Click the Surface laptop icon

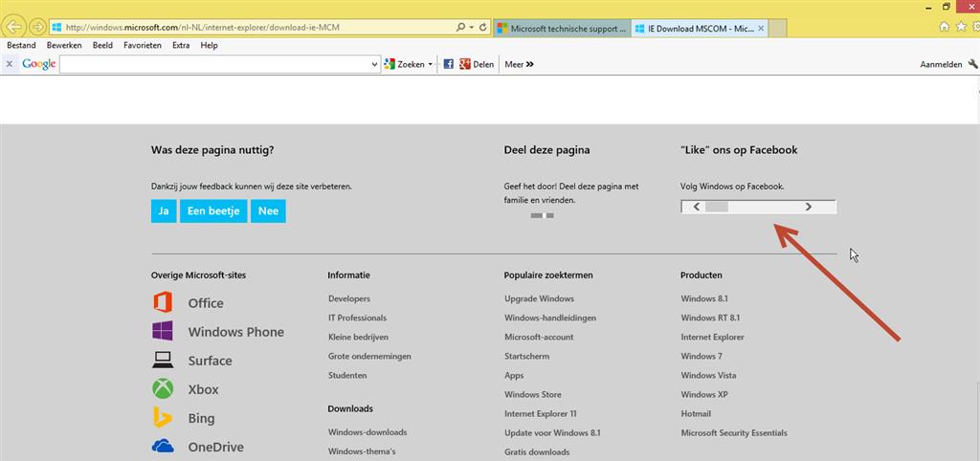point(163,360)
